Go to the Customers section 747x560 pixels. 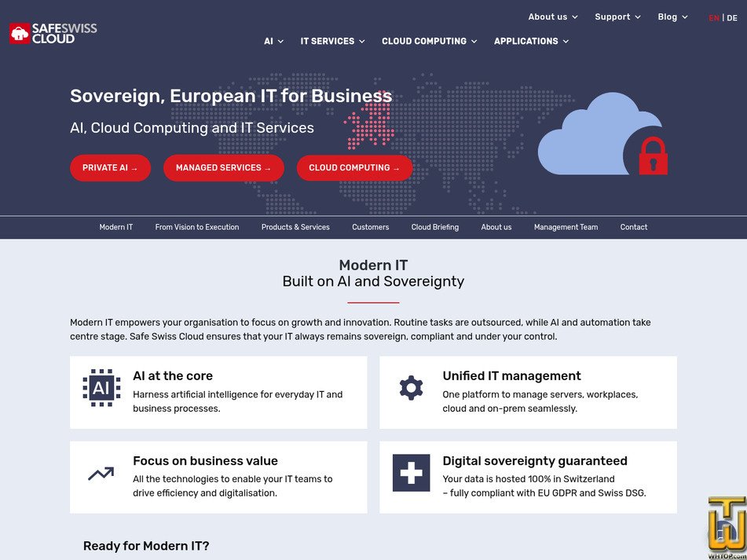pyautogui.click(x=370, y=227)
